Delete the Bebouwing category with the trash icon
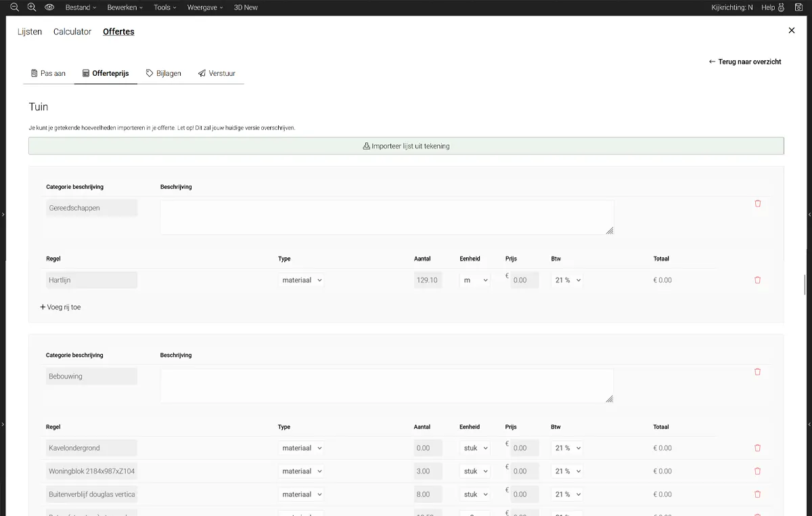The image size is (812, 516). (758, 372)
